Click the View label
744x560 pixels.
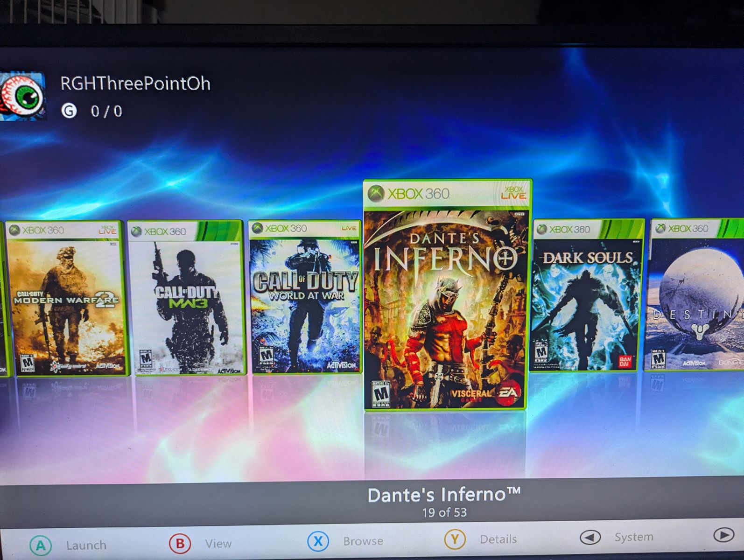[218, 543]
